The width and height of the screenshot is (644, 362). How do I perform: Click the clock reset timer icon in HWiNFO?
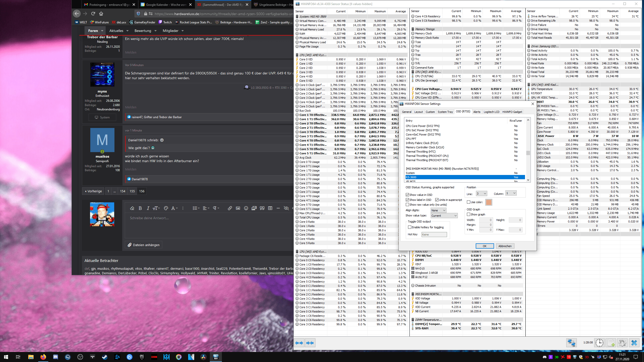tap(599, 343)
